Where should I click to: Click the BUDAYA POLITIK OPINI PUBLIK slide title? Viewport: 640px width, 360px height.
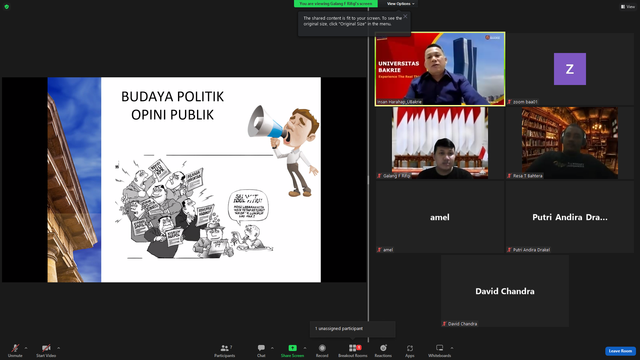[x=172, y=105]
